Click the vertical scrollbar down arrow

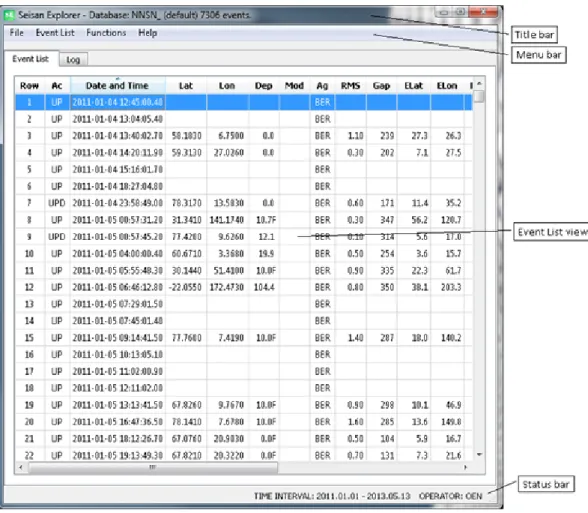point(479,454)
